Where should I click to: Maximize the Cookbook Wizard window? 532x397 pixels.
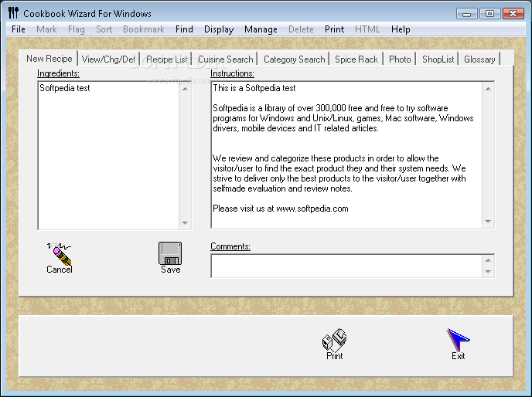coord(489,14)
